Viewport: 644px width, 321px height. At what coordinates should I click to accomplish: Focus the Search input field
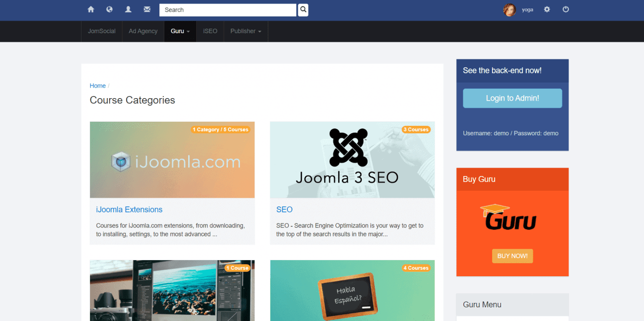(228, 10)
